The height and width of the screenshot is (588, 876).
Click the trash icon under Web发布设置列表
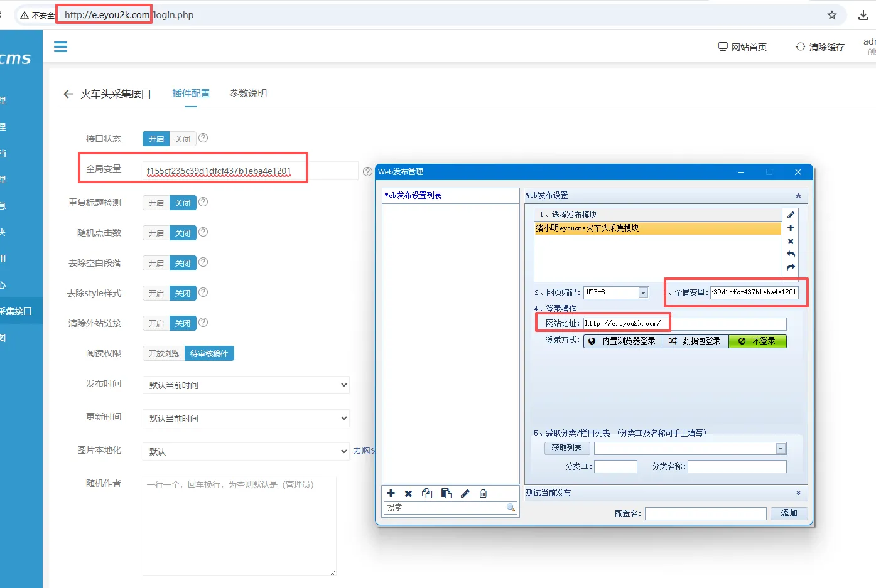483,493
